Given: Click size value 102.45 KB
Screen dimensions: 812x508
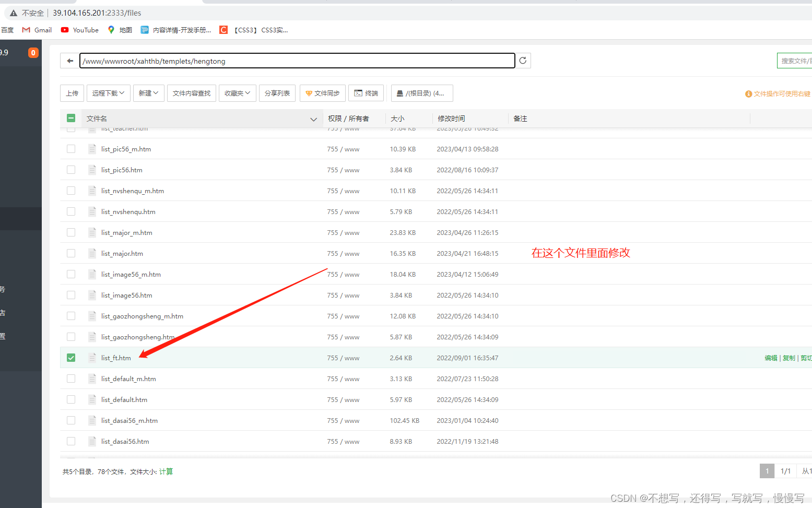Looking at the screenshot, I should click(405, 420).
